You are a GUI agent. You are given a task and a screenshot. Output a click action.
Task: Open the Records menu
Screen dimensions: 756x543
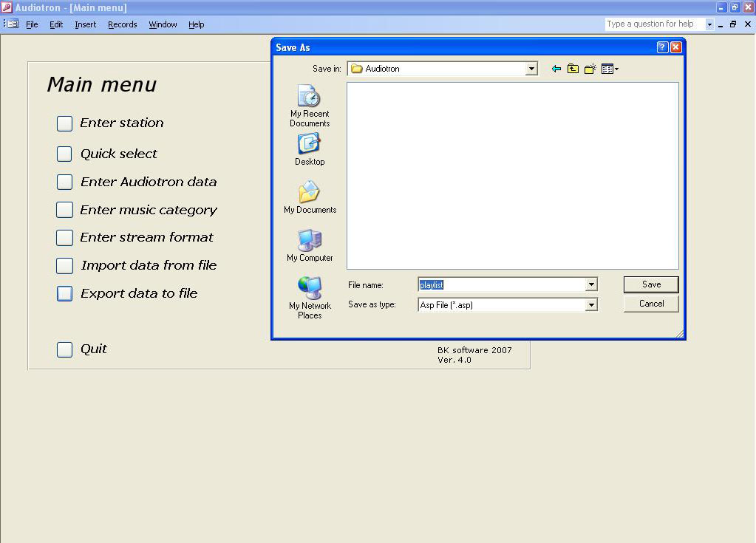[x=123, y=24]
